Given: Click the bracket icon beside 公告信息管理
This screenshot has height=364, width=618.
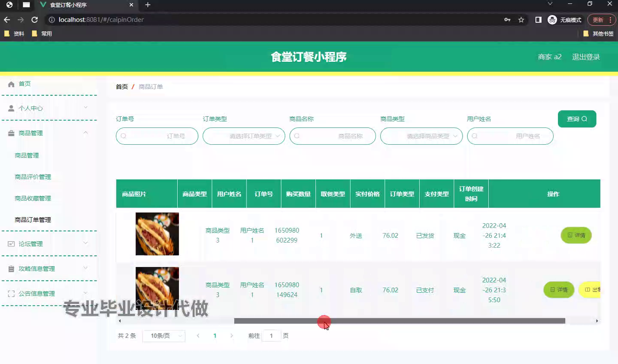Looking at the screenshot, I should point(11,294).
